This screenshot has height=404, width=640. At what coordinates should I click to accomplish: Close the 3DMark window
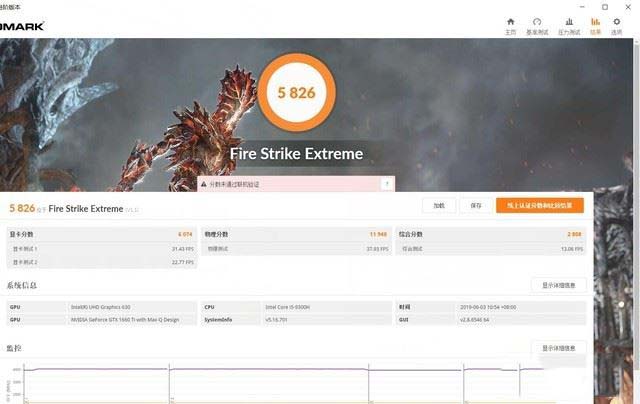click(x=628, y=7)
